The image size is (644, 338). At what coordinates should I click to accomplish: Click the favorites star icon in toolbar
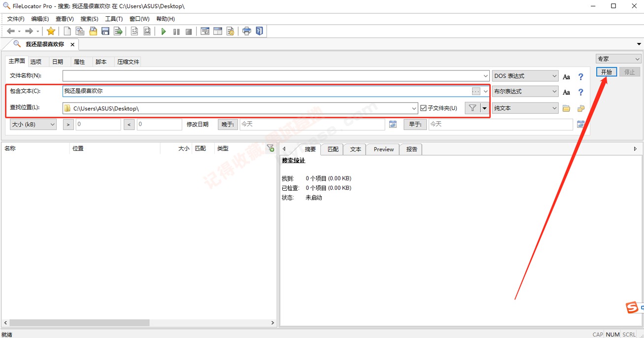51,32
